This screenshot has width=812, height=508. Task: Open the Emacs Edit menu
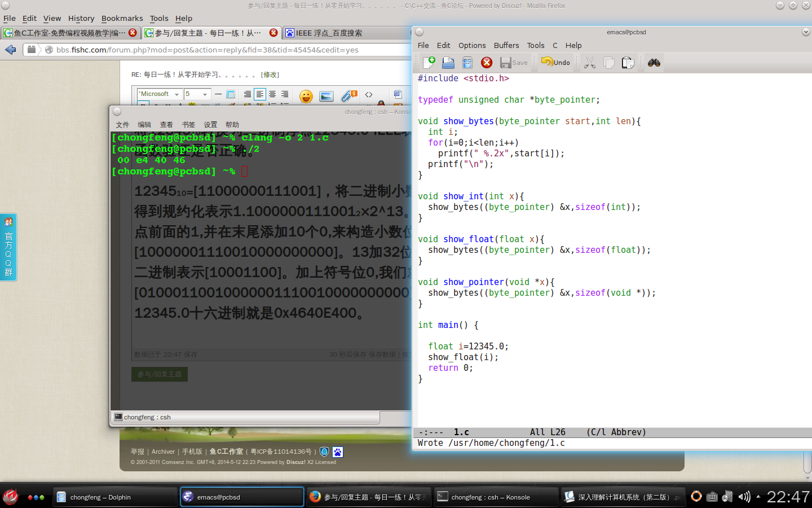pyautogui.click(x=444, y=45)
